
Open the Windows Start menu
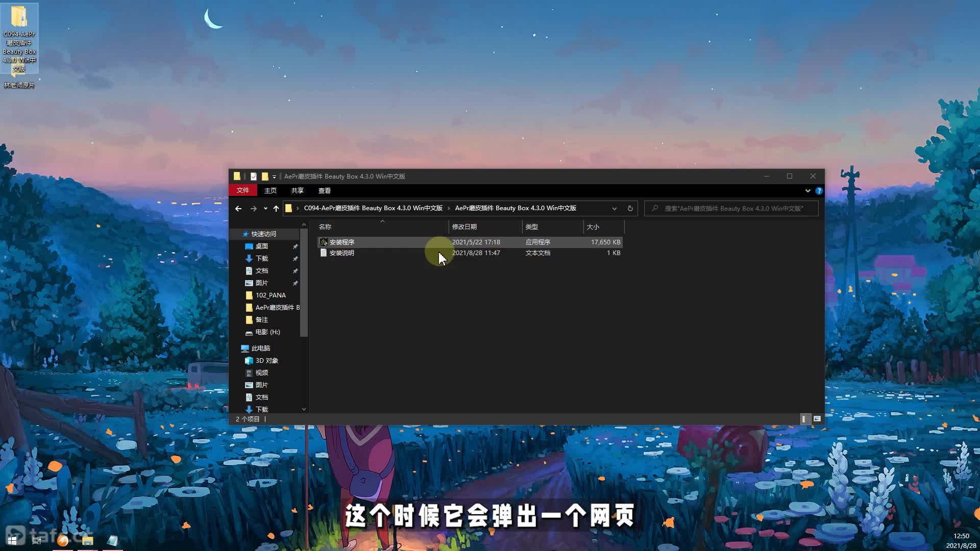(x=12, y=540)
